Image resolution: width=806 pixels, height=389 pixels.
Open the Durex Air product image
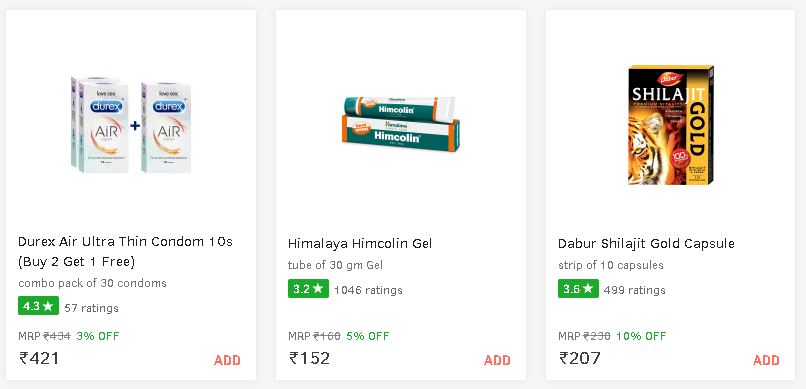pyautogui.click(x=131, y=125)
